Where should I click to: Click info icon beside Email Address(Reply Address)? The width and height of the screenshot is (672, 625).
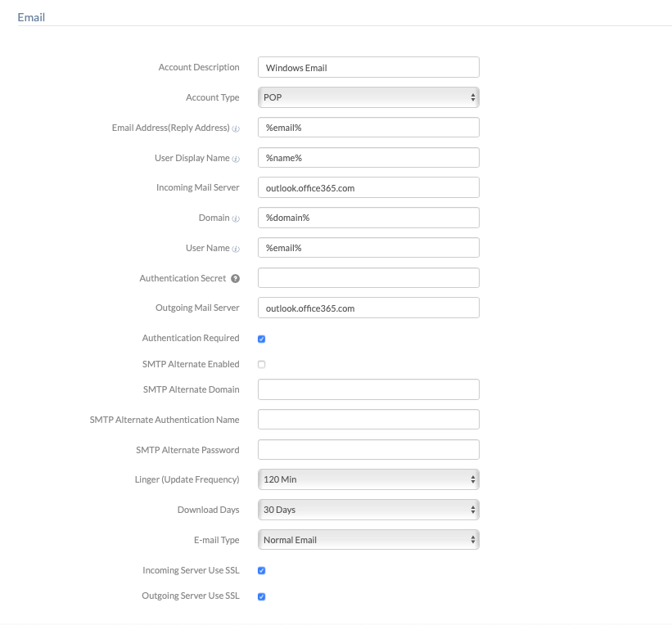pyautogui.click(x=236, y=128)
